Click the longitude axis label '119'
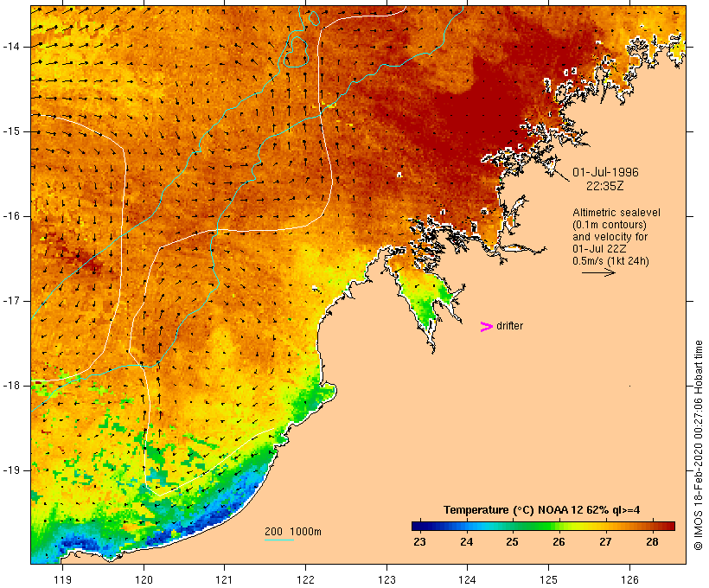This screenshot has width=709, height=588. pos(62,579)
